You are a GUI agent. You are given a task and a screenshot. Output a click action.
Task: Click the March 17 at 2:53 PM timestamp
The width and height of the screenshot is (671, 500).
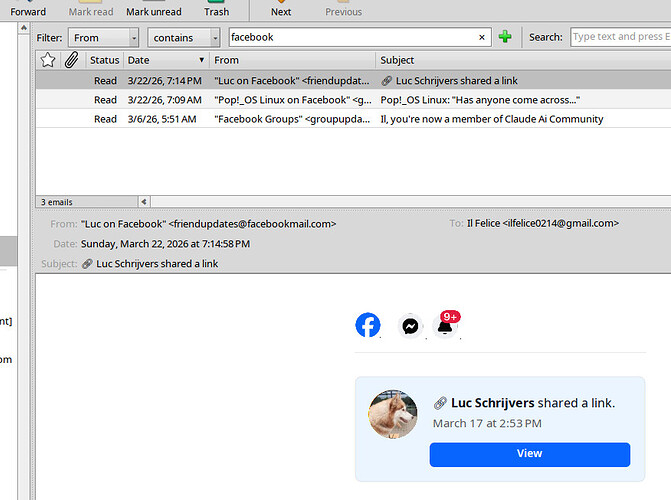point(487,423)
